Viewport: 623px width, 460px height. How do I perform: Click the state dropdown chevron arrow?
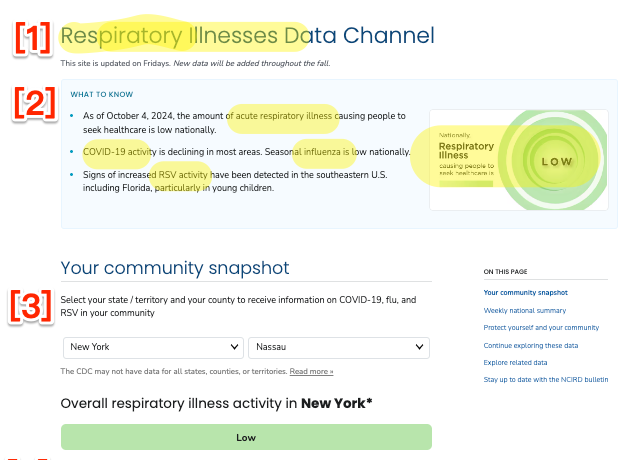(234, 347)
